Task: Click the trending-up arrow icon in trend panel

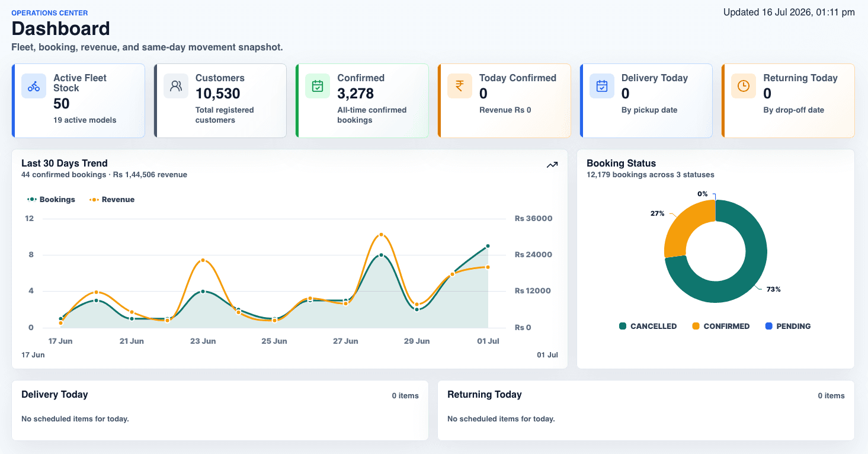Action: point(552,165)
